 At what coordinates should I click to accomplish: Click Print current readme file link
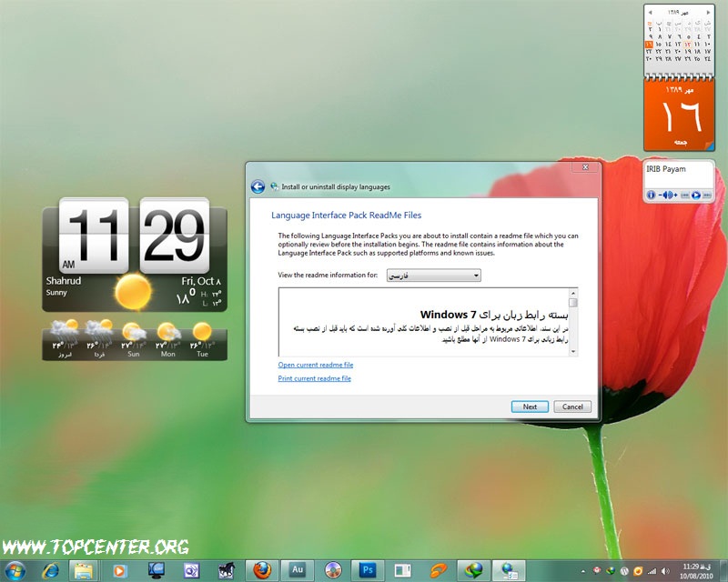pyautogui.click(x=314, y=378)
